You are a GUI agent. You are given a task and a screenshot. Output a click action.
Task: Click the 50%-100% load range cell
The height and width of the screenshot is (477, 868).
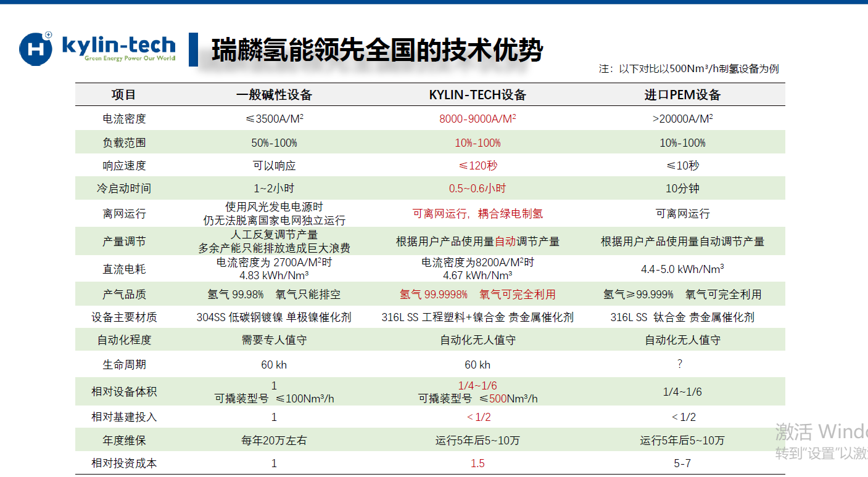point(274,142)
